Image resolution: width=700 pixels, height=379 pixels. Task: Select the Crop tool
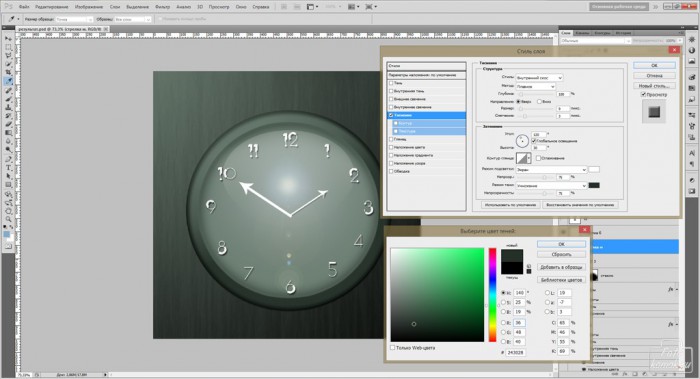coord(8,73)
